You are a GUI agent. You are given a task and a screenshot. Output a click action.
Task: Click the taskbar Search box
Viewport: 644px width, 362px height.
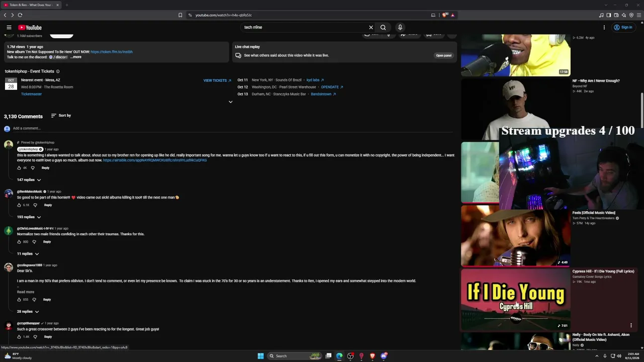coord(294,356)
